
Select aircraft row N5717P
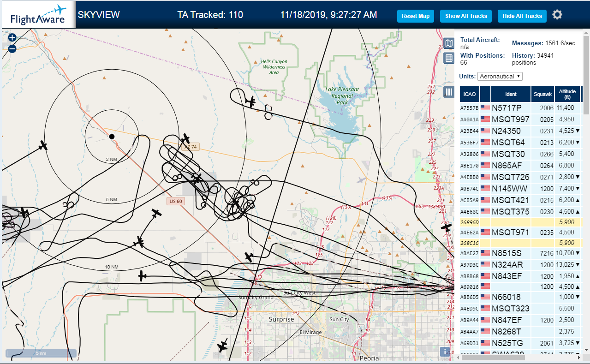click(521, 108)
